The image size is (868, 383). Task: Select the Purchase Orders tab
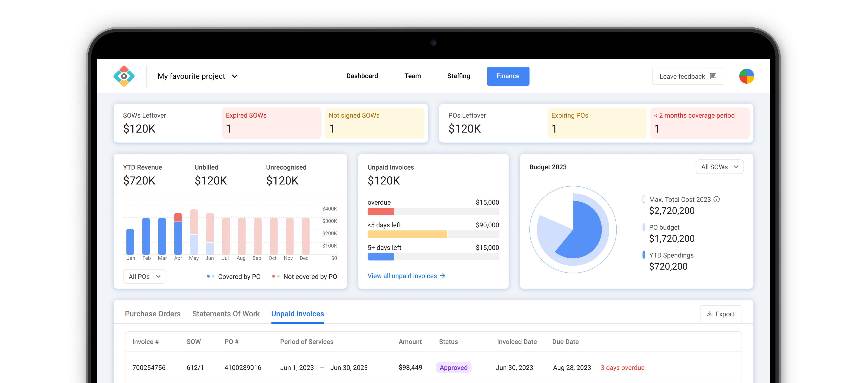point(153,314)
